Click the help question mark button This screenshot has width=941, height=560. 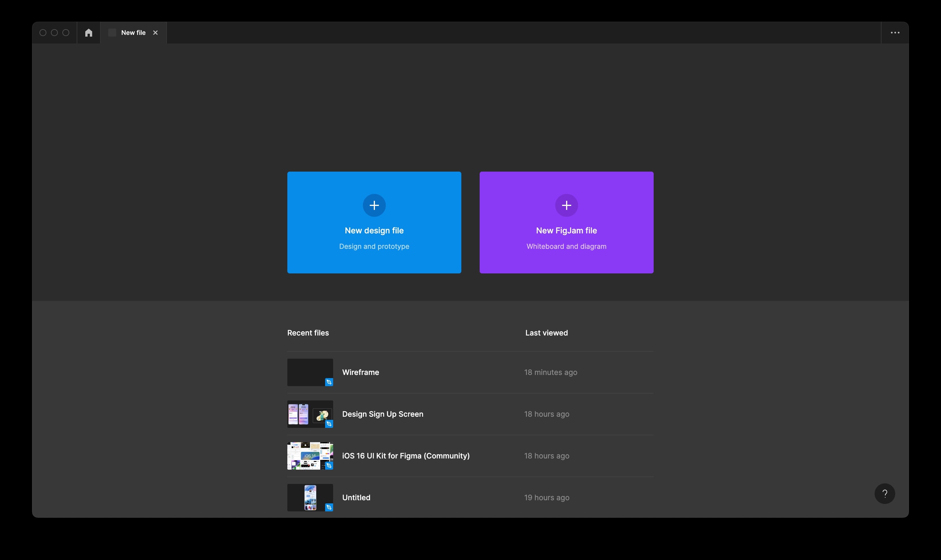[x=884, y=494]
